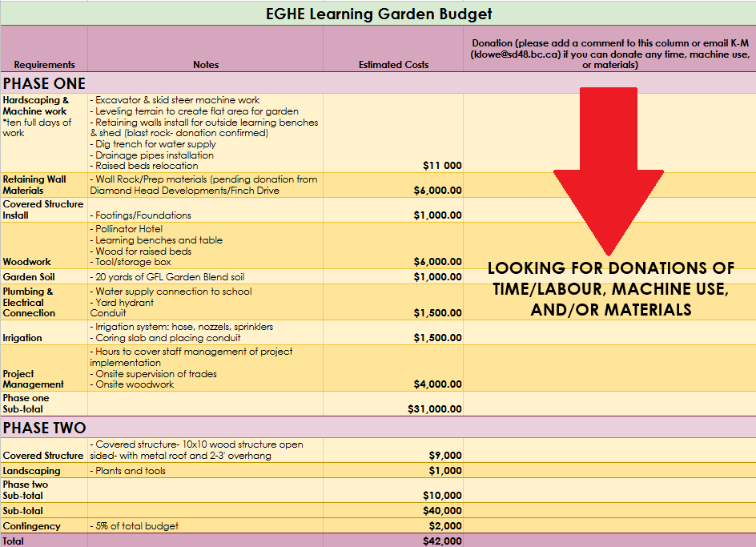
Task: Select the Total $42,000 cell
Action: coord(442,541)
